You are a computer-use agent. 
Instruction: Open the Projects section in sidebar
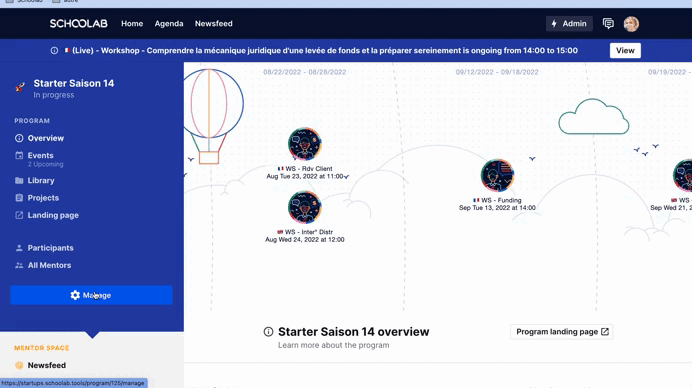43,198
